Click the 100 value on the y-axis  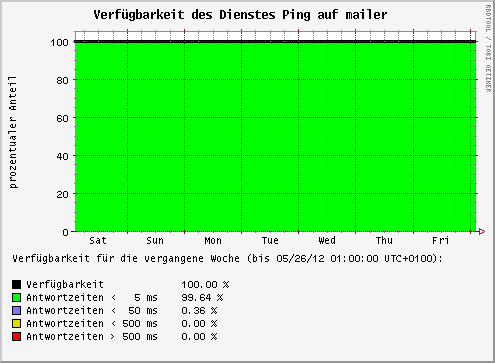59,43
